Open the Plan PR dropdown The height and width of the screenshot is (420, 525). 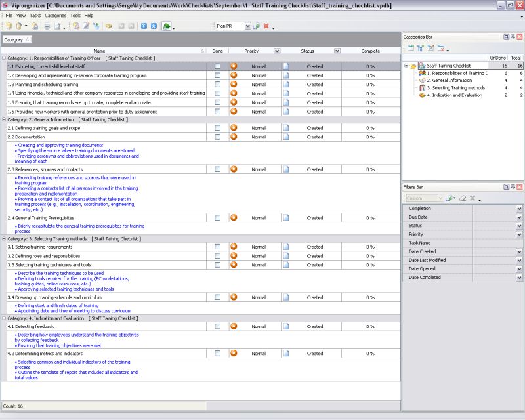coord(247,26)
